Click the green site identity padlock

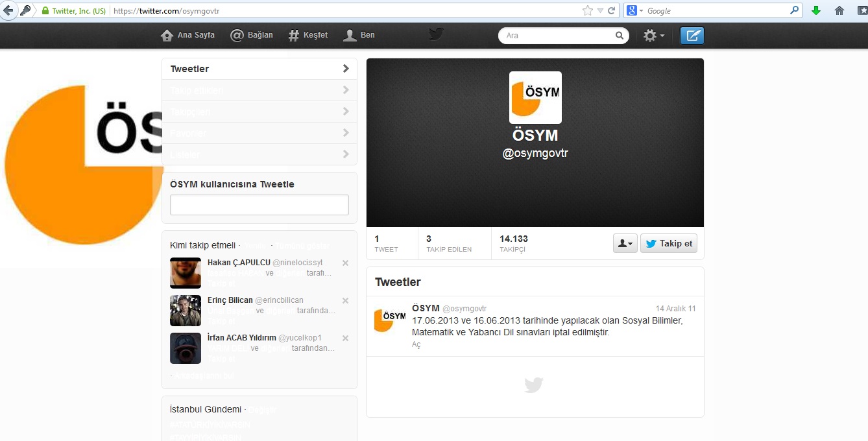point(45,11)
